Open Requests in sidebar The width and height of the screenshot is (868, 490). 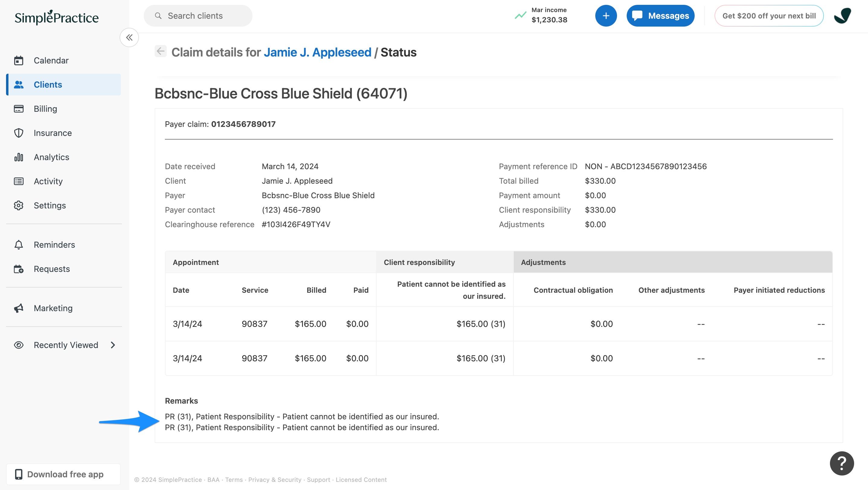(63, 269)
